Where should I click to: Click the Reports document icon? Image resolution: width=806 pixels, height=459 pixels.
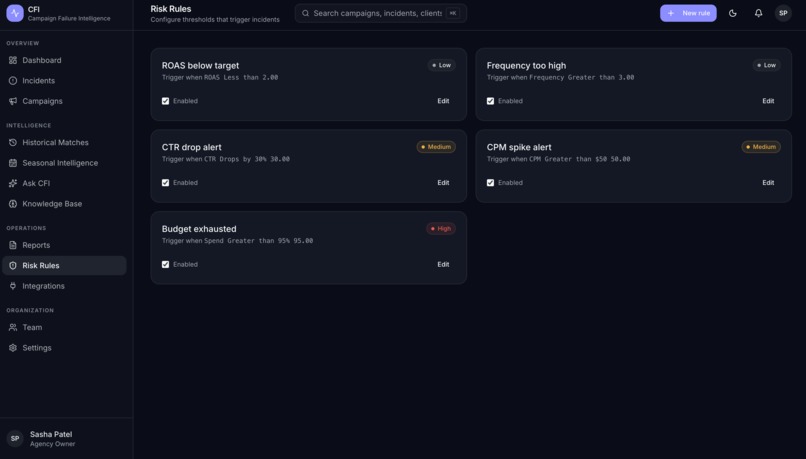13,245
